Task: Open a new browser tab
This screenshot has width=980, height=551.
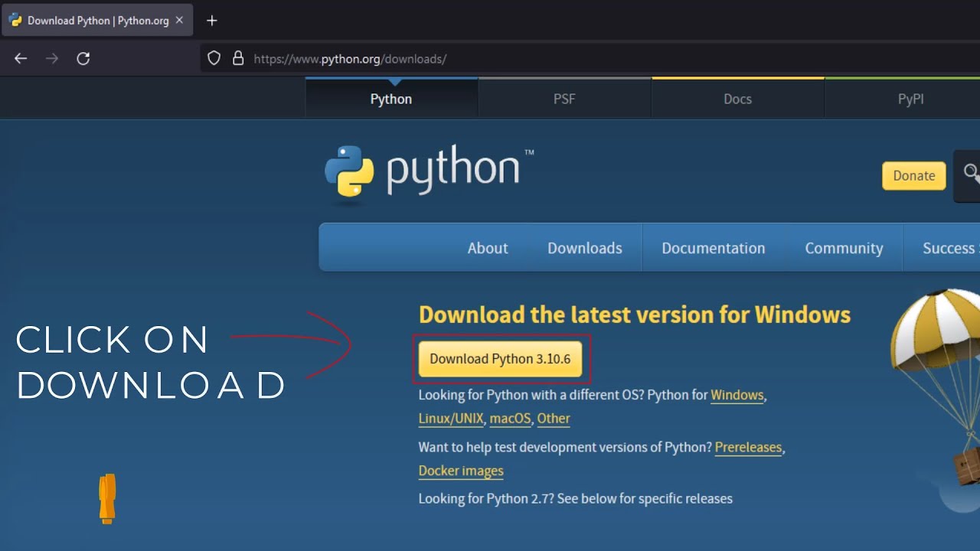Action: tap(212, 21)
